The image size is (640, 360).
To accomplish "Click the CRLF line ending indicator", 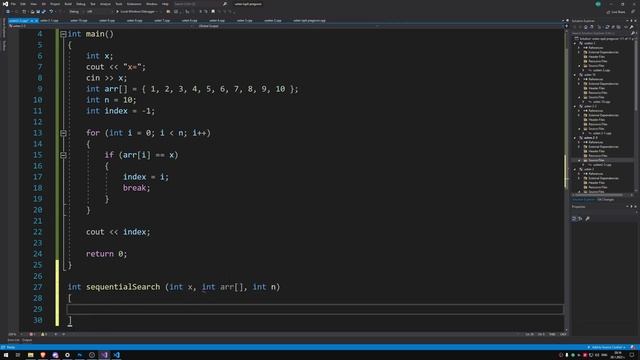I will pyautogui.click(x=563, y=334).
